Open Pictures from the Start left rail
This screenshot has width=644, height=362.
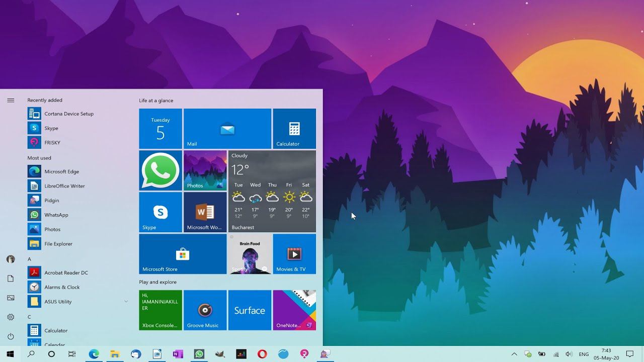click(11, 298)
